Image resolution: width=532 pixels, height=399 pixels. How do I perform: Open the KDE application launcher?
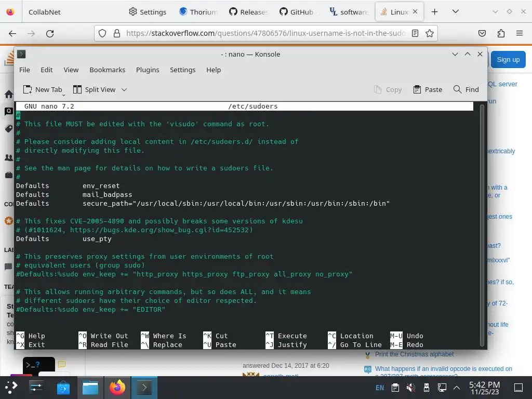point(11,388)
